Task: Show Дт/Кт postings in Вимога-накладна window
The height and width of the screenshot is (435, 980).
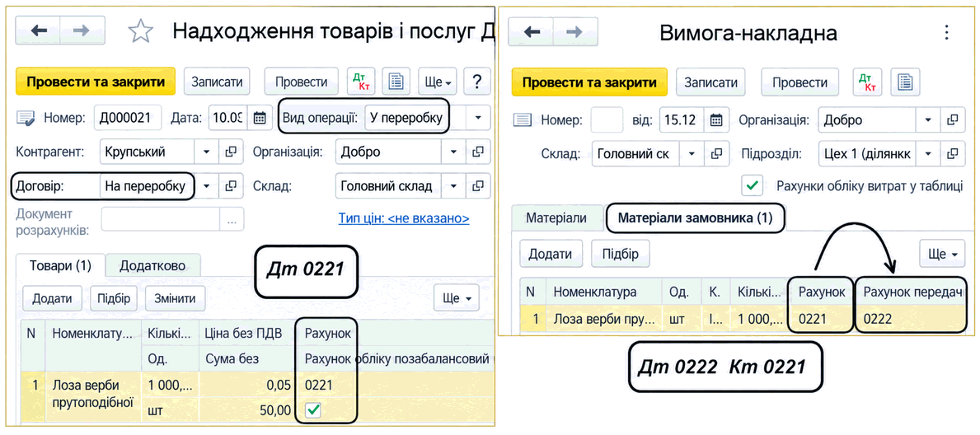Action: 868,82
